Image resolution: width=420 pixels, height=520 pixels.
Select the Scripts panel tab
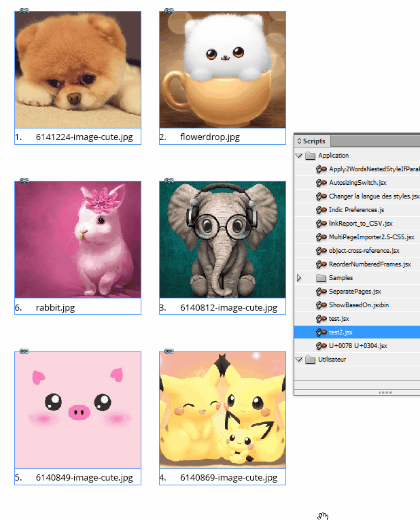pos(312,141)
